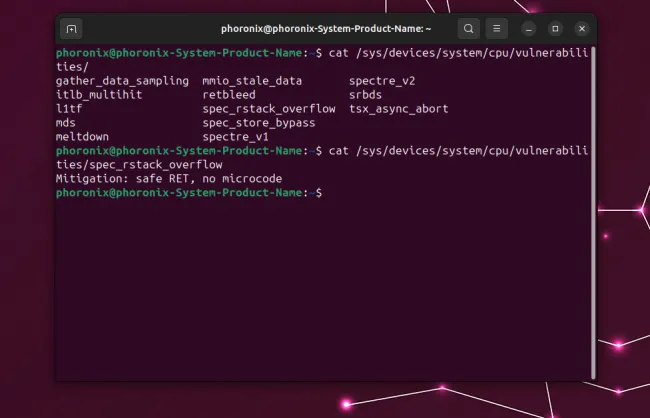Maximize the terminal window
This screenshot has width=650, height=418.
coord(556,29)
